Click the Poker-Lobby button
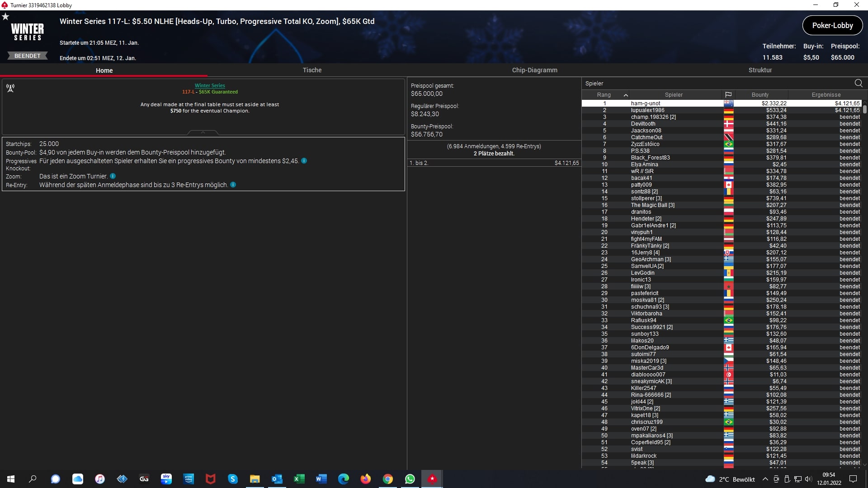 coord(832,25)
